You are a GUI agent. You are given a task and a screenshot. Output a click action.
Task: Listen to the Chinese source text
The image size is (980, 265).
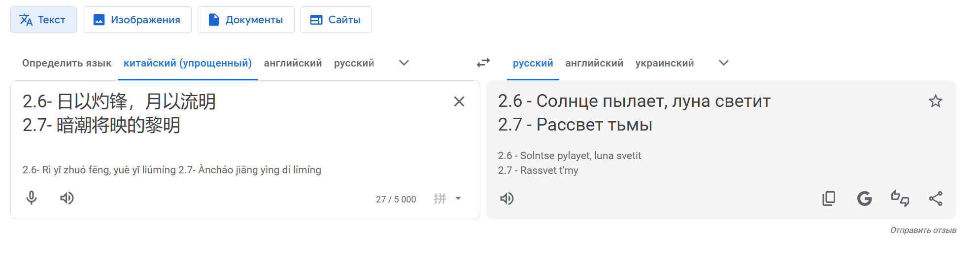pyautogui.click(x=67, y=198)
